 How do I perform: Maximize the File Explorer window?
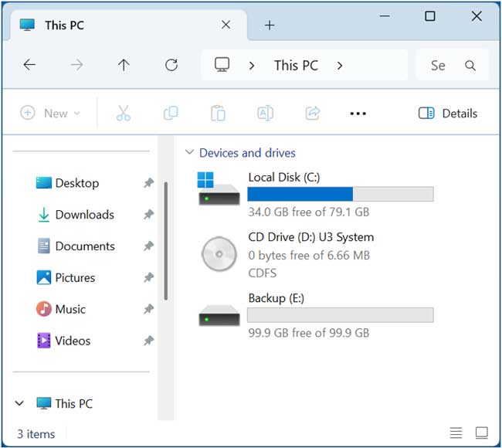point(430,15)
